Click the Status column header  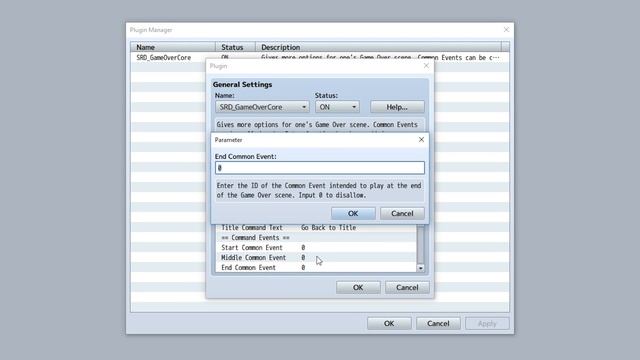(236, 47)
